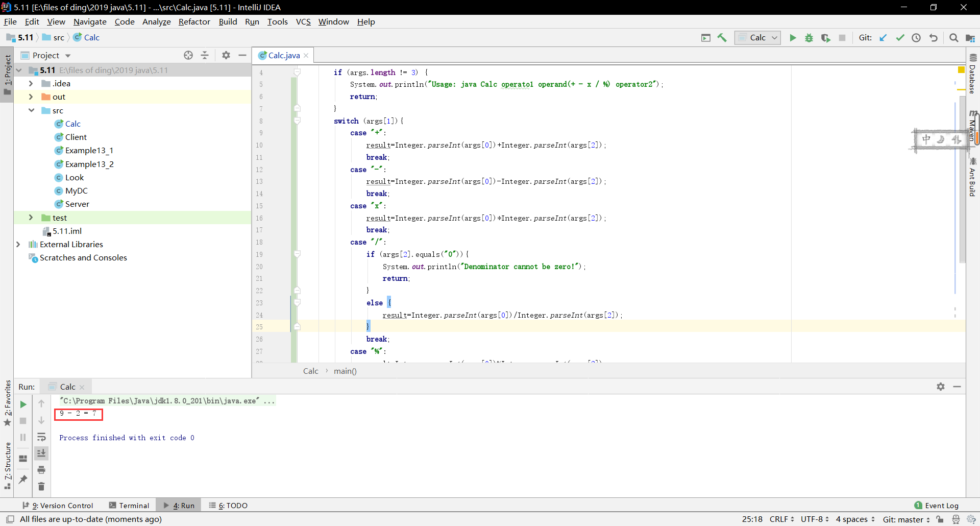
Task: Build project with the hammer icon
Action: pyautogui.click(x=722, y=38)
